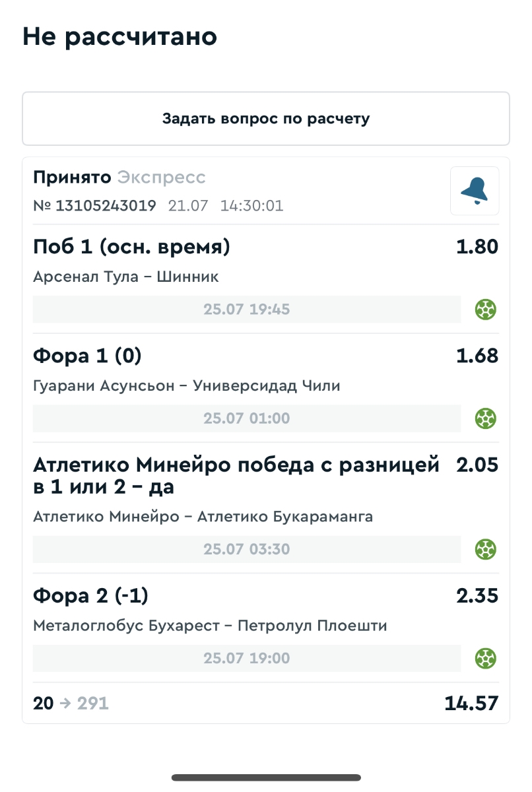This screenshot has height=792, width=532.
Task: Select the Поб 1 (осн. время) bet
Action: (x=131, y=247)
